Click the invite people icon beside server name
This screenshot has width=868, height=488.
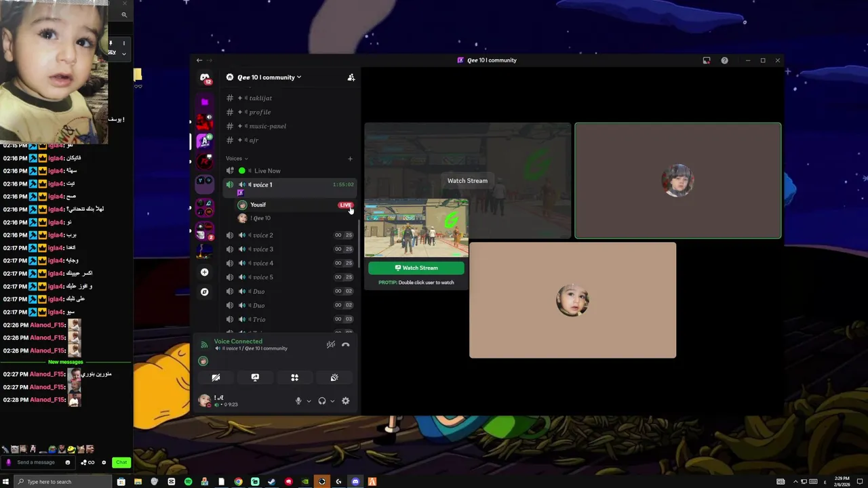coord(351,77)
